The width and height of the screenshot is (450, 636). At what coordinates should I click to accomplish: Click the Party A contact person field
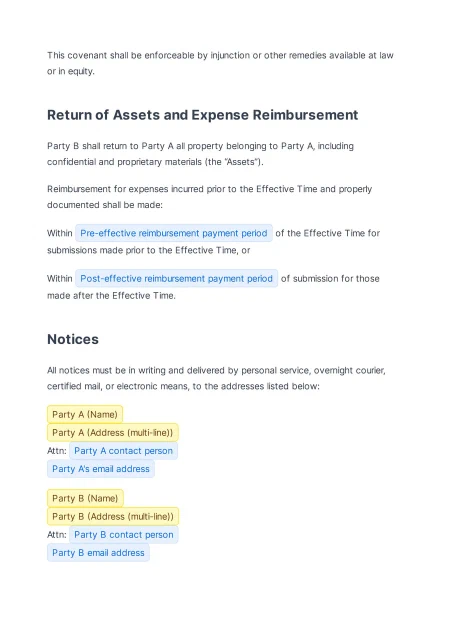[x=123, y=451]
